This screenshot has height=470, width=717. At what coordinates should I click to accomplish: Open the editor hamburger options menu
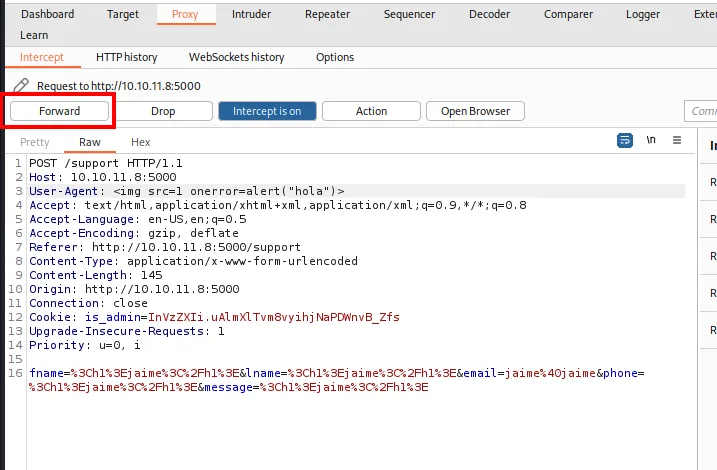(x=677, y=140)
